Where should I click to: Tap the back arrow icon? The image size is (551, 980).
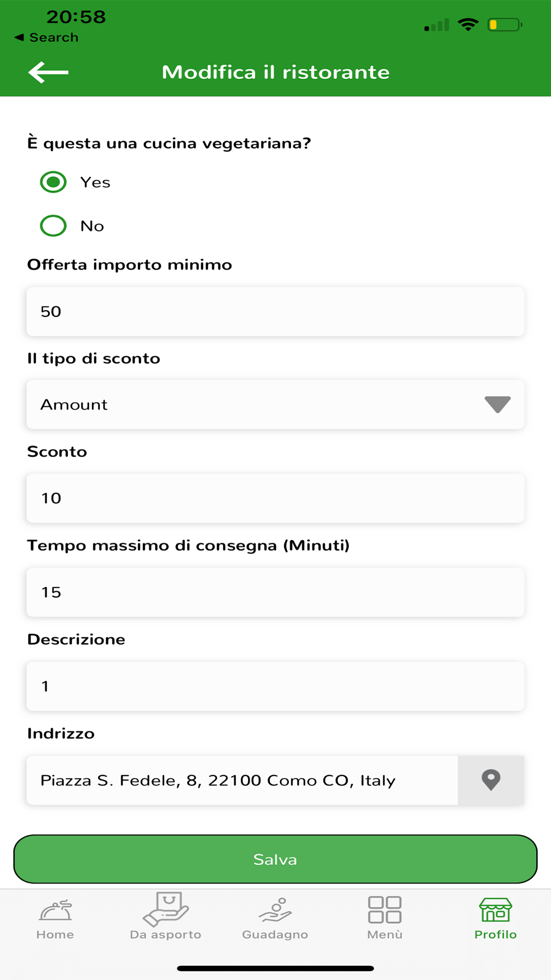click(48, 72)
